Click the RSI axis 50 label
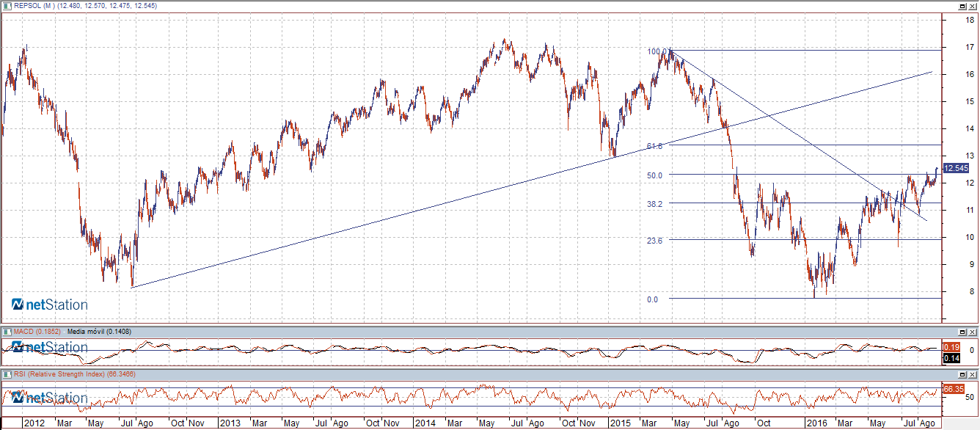 tap(969, 397)
